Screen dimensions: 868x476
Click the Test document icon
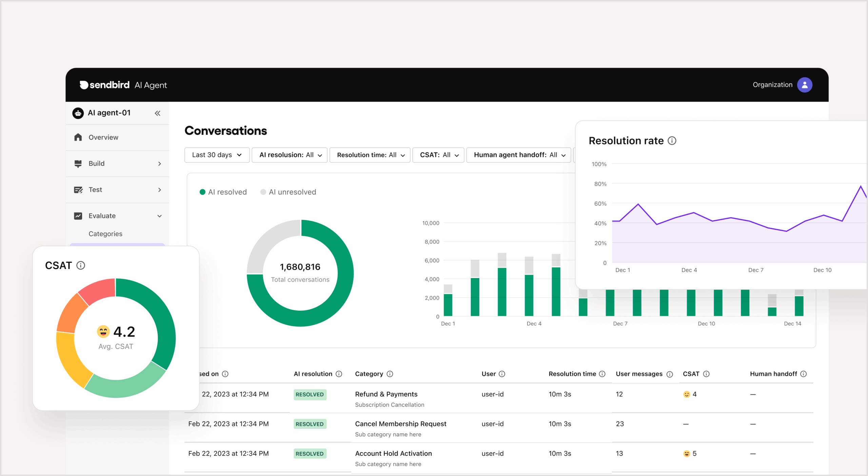78,190
